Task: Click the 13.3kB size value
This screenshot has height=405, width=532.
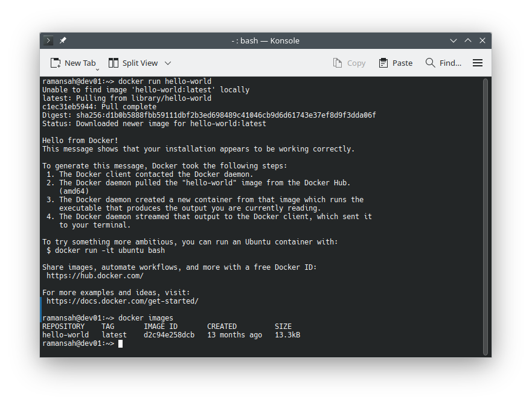Action: tap(287, 335)
